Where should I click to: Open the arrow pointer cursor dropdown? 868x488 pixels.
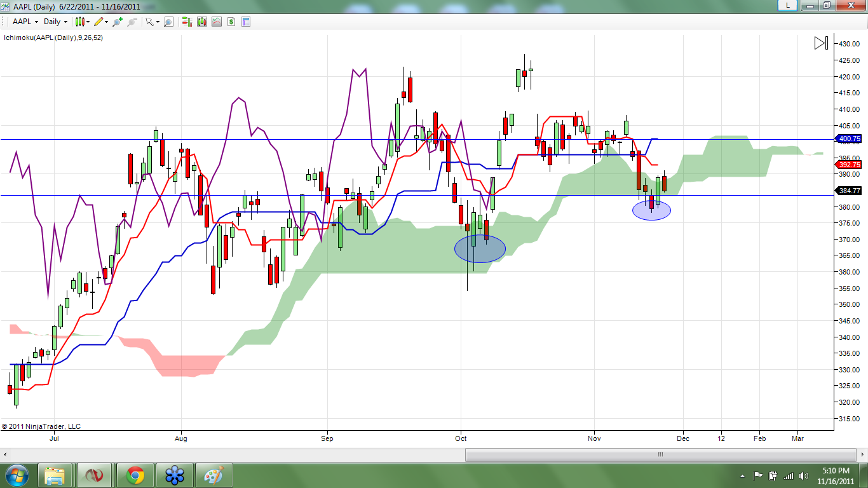[153, 22]
